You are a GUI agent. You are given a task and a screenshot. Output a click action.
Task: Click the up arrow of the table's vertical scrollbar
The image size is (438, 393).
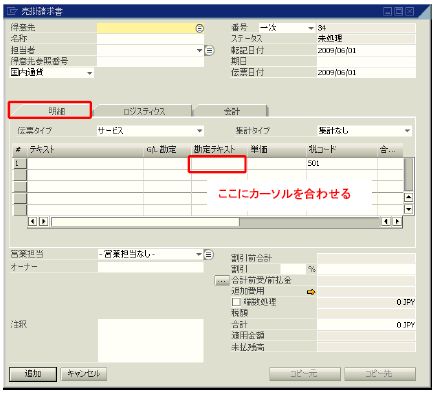click(408, 197)
